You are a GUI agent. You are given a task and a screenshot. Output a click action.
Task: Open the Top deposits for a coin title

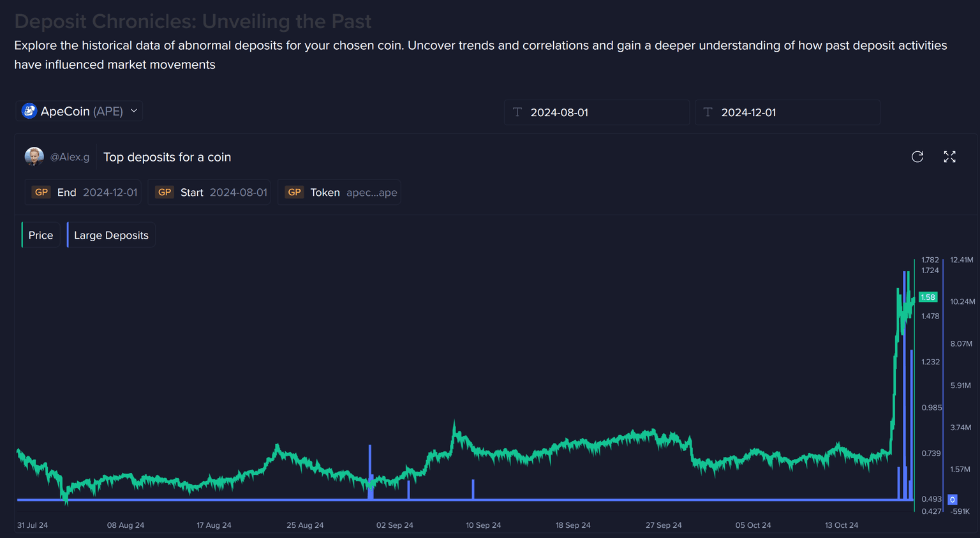point(167,157)
